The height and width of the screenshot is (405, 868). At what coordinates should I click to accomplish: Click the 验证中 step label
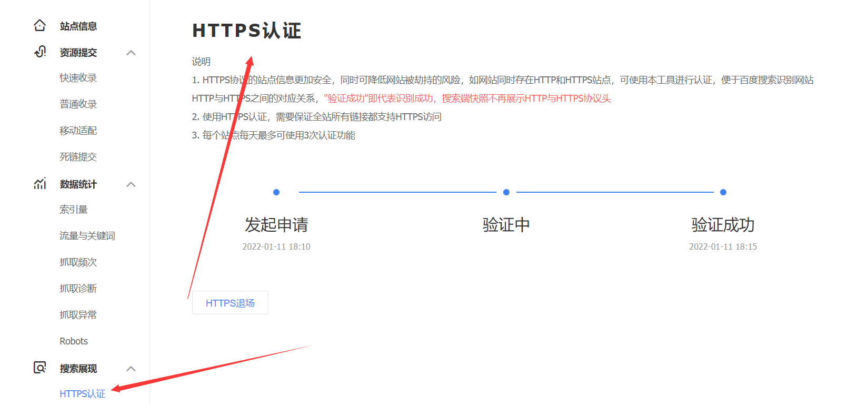click(506, 225)
